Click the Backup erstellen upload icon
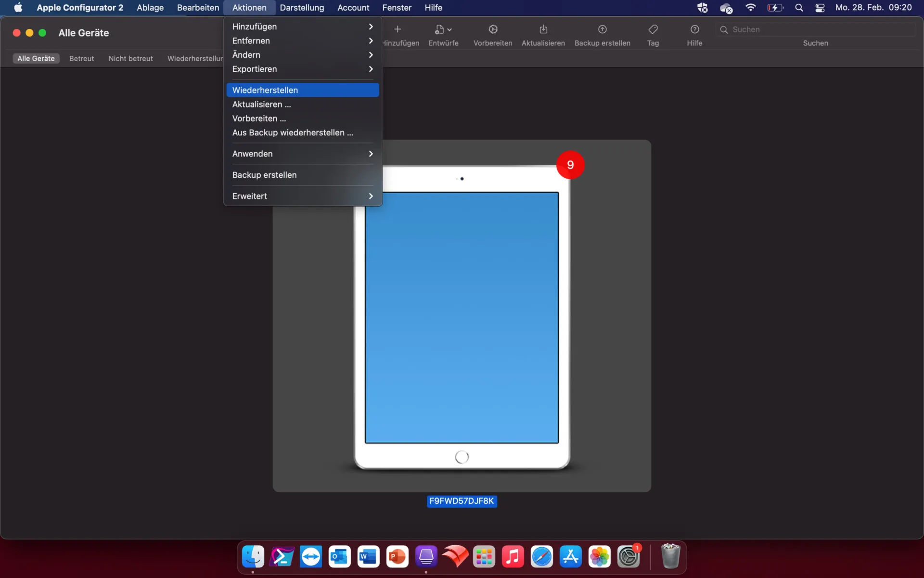 click(602, 29)
